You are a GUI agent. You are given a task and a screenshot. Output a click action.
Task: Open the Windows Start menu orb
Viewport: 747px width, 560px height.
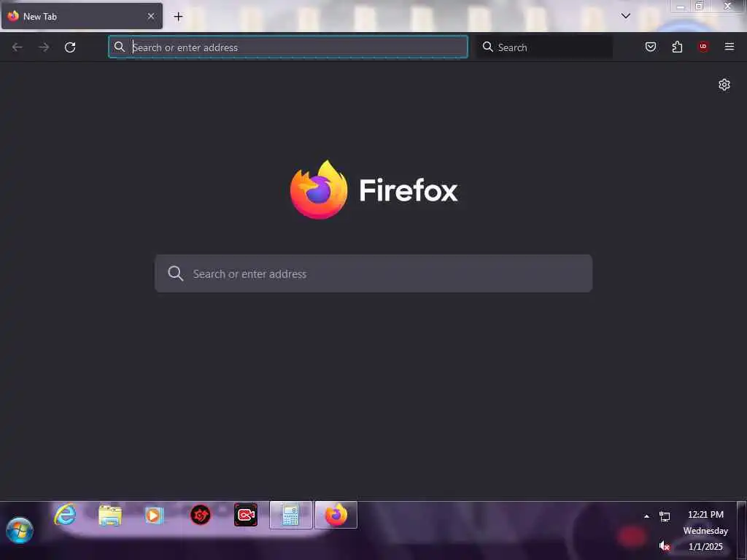coord(20,530)
